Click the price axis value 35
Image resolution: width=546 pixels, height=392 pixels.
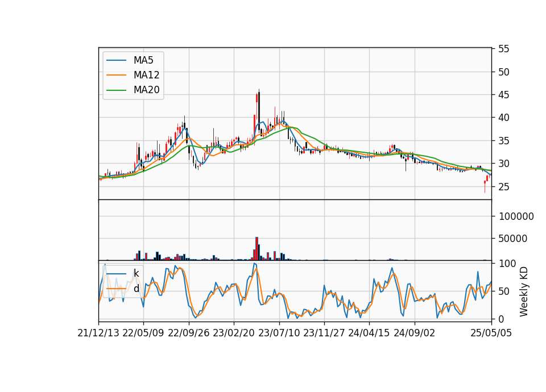coord(503,141)
